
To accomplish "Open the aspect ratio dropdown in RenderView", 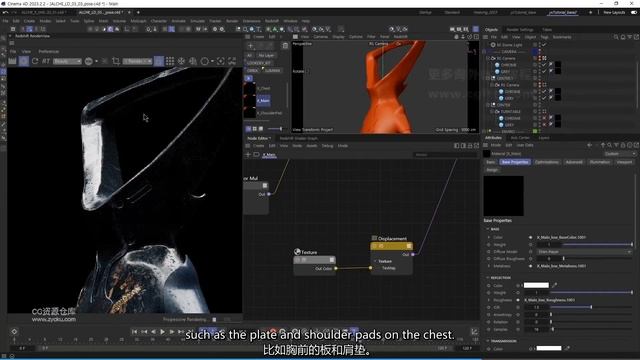I will tap(138, 61).
